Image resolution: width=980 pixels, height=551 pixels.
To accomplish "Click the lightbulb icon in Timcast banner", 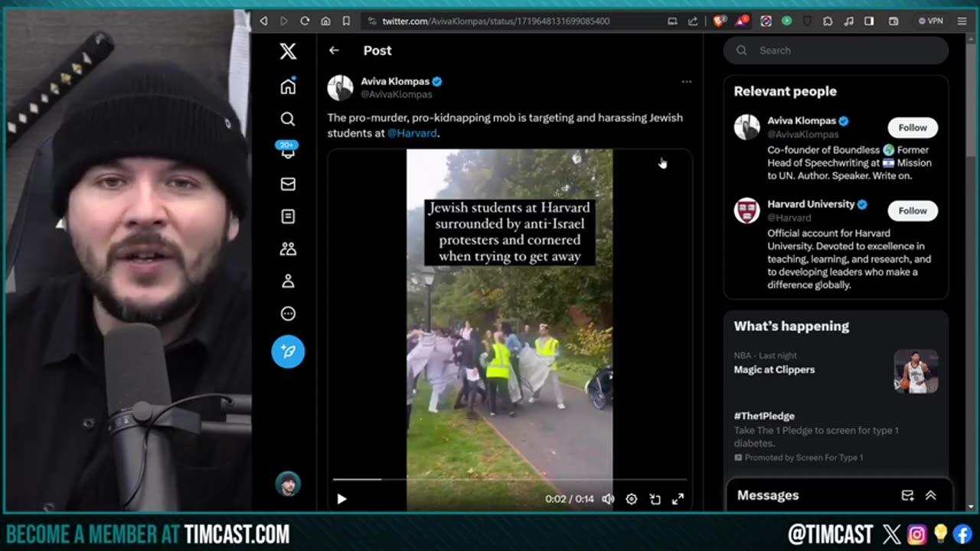I will coord(939,533).
